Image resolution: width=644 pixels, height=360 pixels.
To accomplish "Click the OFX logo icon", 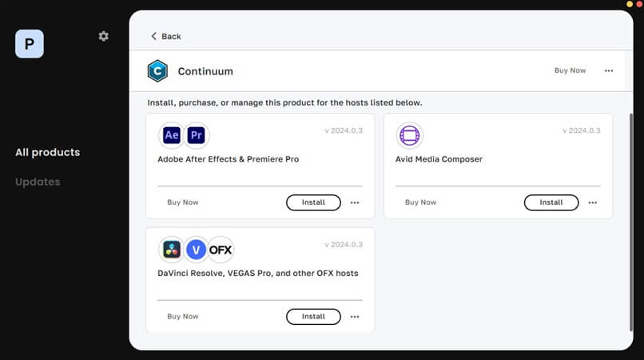I will [x=221, y=250].
